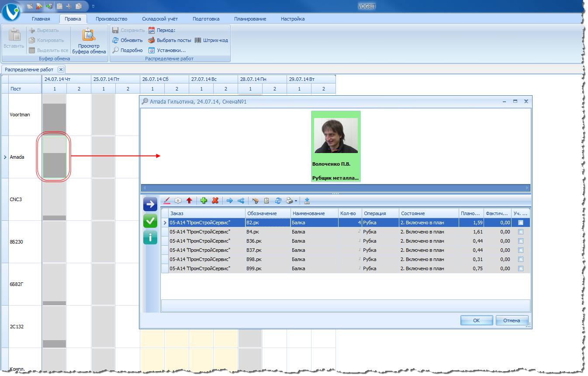Open the VOGBIT application logo menu
Image resolution: width=588 pixels, height=376 pixels.
[11, 12]
